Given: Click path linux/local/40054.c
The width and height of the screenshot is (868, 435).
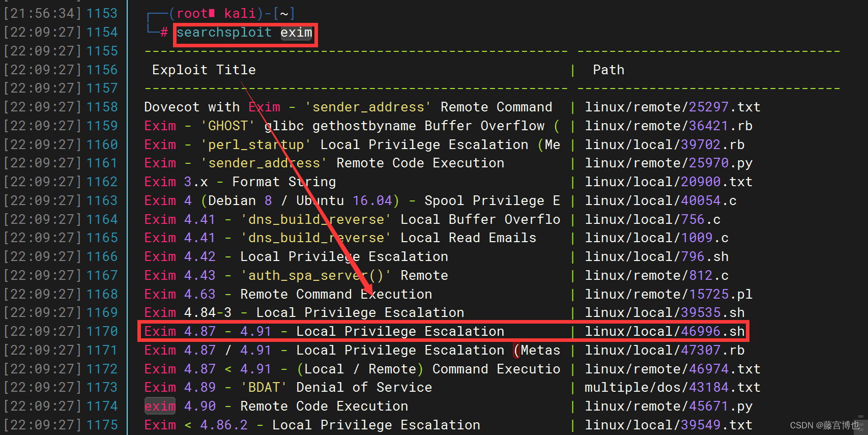Looking at the screenshot, I should (660, 200).
